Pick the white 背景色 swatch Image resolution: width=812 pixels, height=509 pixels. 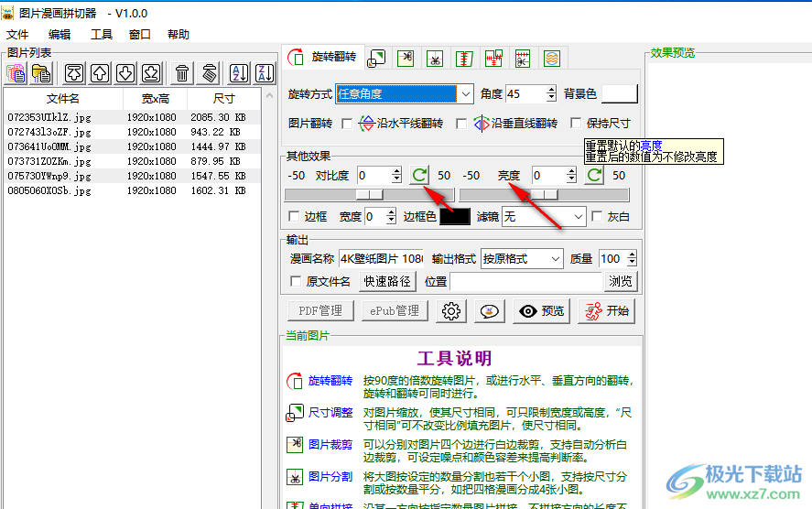point(620,93)
